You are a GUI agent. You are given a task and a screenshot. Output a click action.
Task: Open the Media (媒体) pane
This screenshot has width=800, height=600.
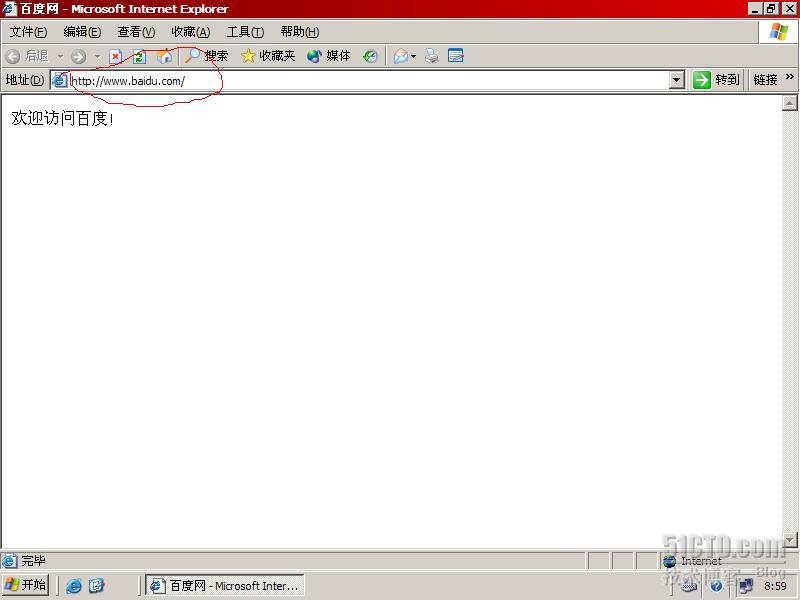329,56
